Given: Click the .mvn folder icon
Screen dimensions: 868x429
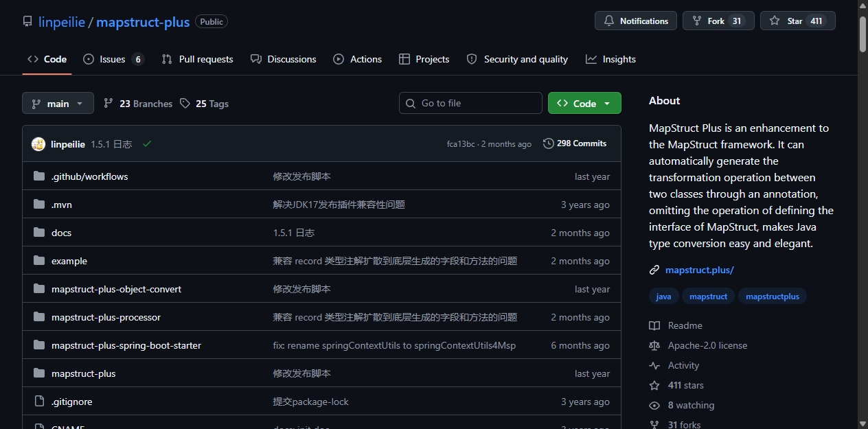Looking at the screenshot, I should point(39,205).
